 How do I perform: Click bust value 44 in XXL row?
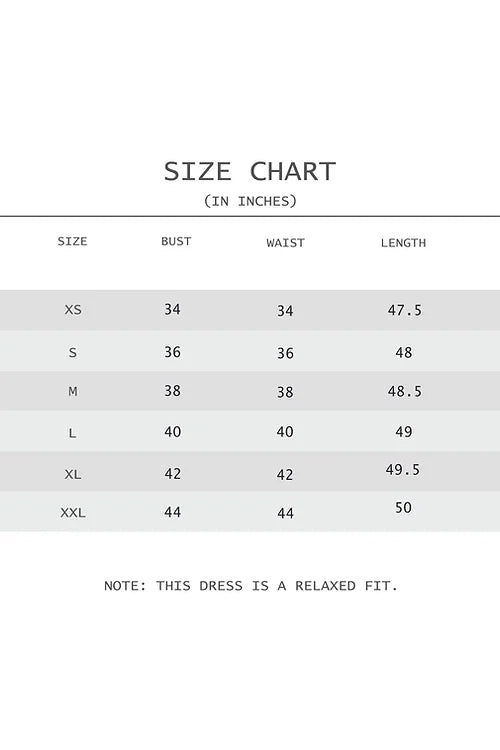(x=172, y=512)
